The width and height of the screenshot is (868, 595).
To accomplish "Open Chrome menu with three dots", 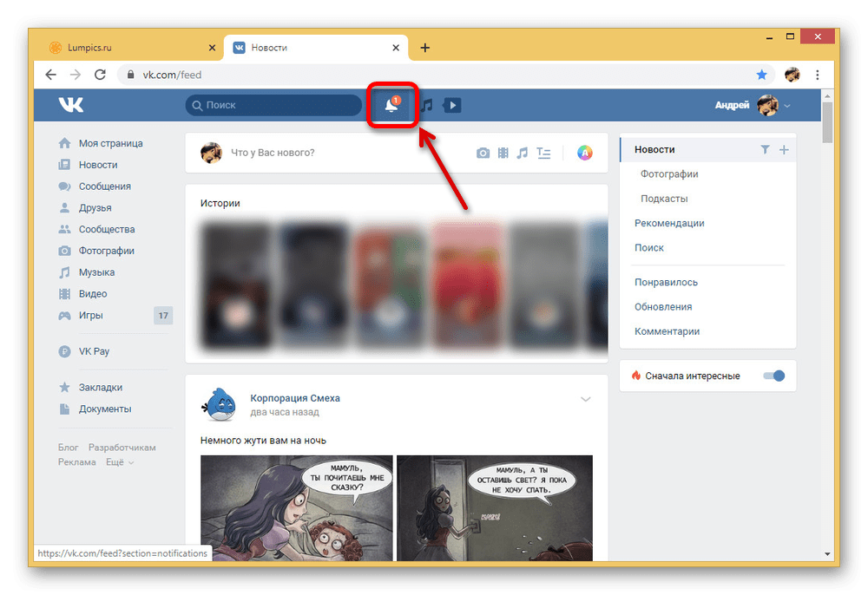I will click(818, 75).
